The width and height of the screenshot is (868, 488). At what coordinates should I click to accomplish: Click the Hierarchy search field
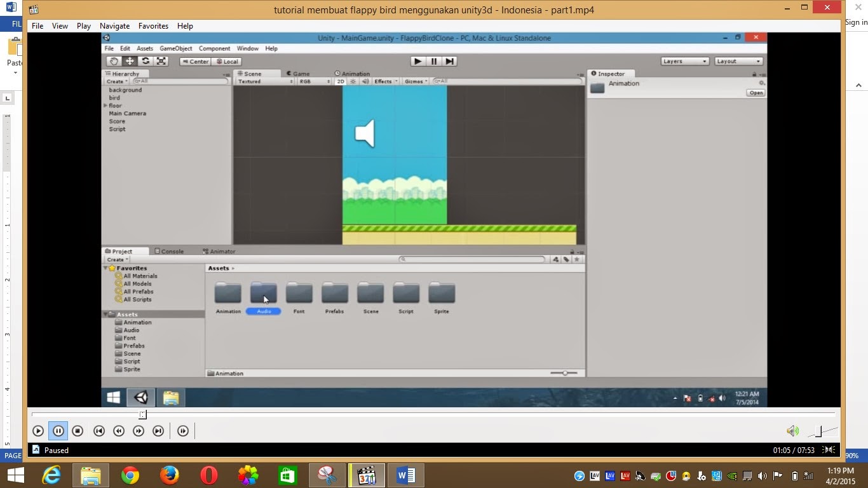click(x=180, y=81)
